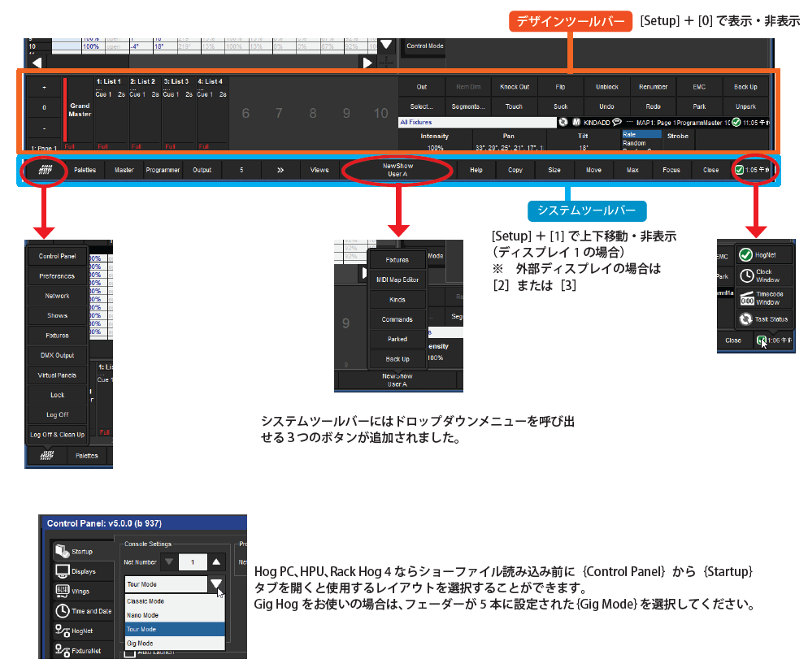Select Startup tab in Control Panel
Viewport: 808px width, 672px height.
82,552
